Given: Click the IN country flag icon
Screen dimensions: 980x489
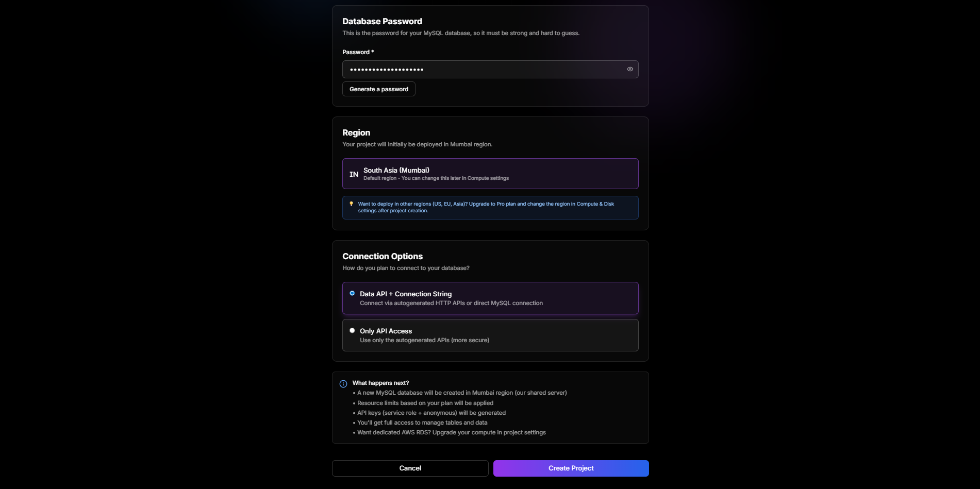Looking at the screenshot, I should (354, 174).
